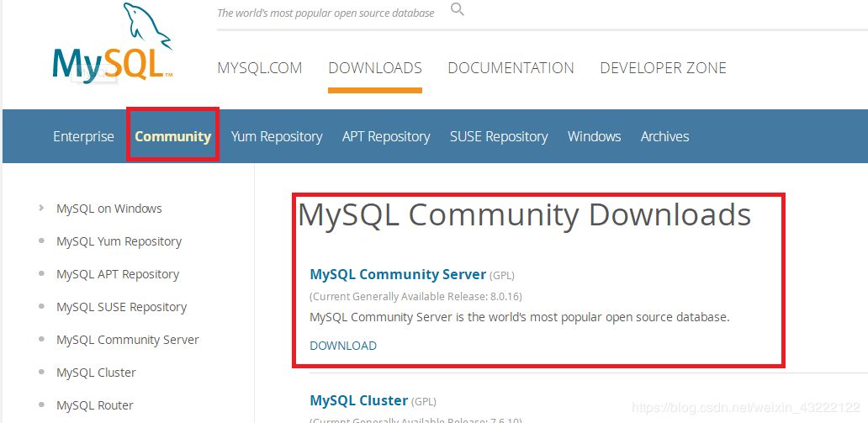The image size is (868, 423).
Task: Click the release 8.0.16 version text
Action: [415, 296]
